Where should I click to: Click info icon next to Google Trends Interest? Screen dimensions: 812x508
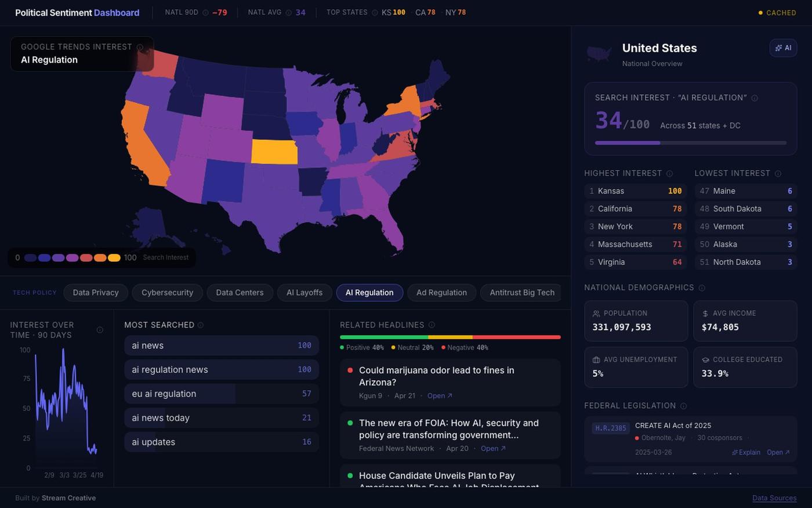(140, 47)
